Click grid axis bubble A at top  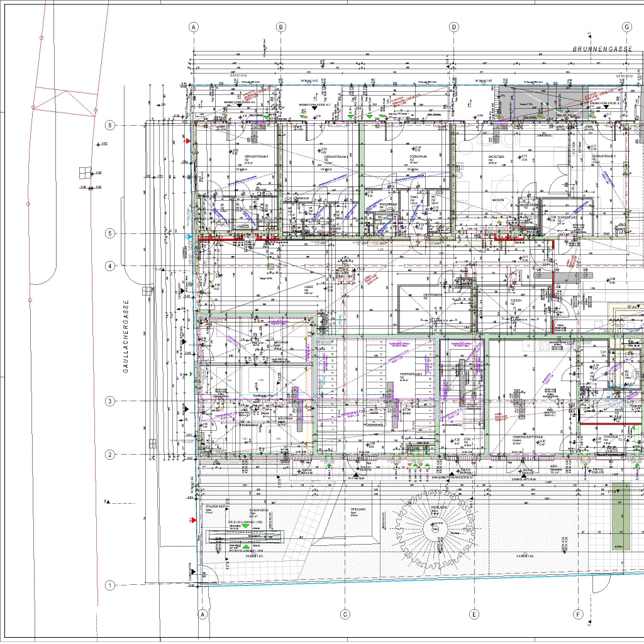[x=194, y=27]
